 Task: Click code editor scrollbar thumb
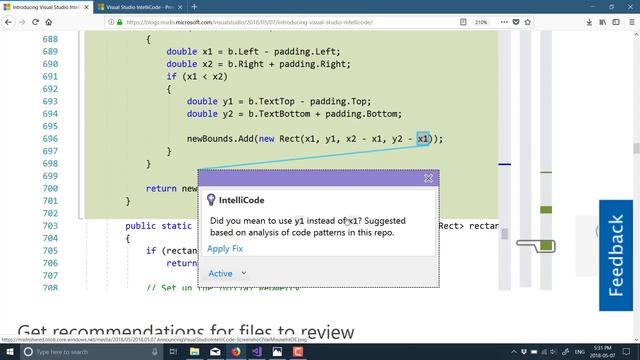pyautogui.click(x=505, y=234)
